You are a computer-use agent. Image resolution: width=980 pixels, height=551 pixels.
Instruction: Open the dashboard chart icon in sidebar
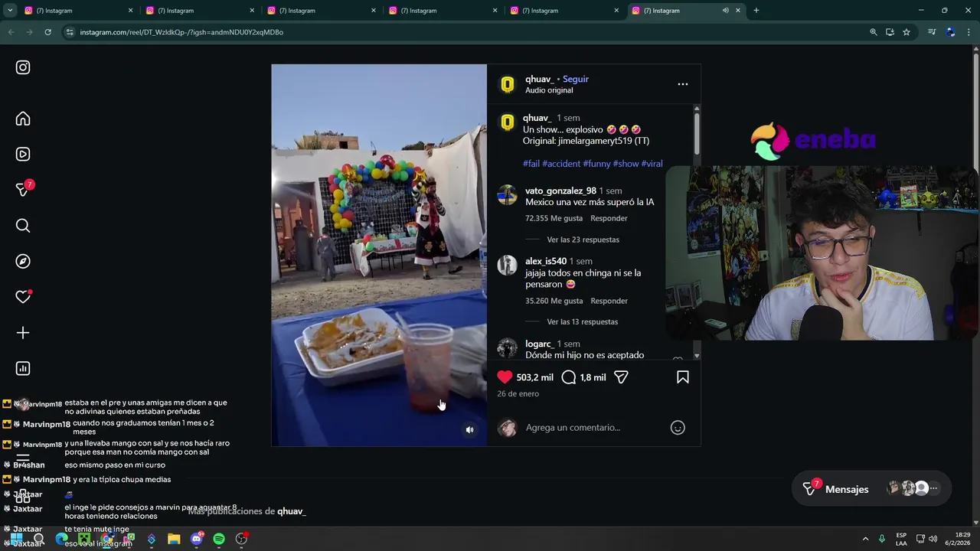23,368
